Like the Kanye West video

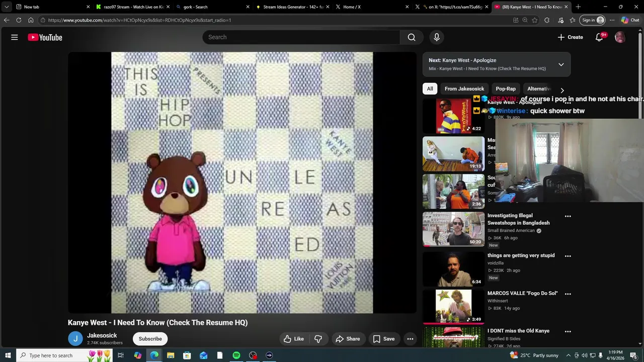294,339
